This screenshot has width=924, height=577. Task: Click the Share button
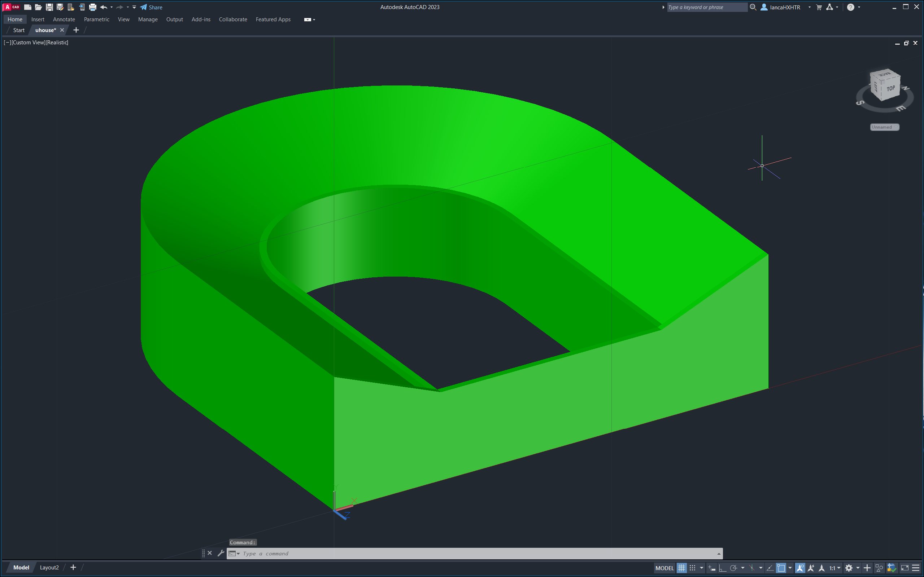point(152,7)
